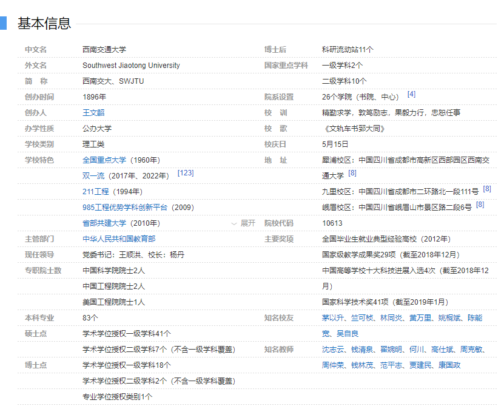Open founder link 王文韶
Image resolution: width=504 pixels, height=420 pixels.
click(93, 113)
